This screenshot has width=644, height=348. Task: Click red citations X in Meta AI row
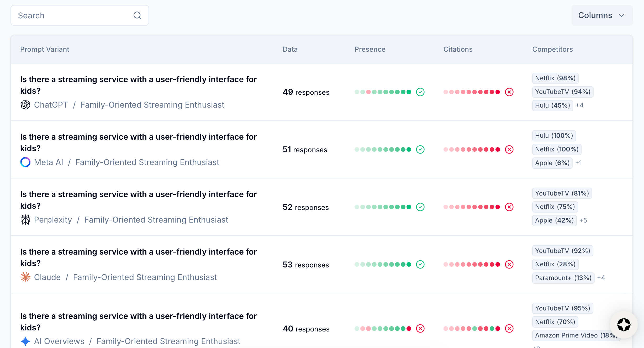[509, 150]
